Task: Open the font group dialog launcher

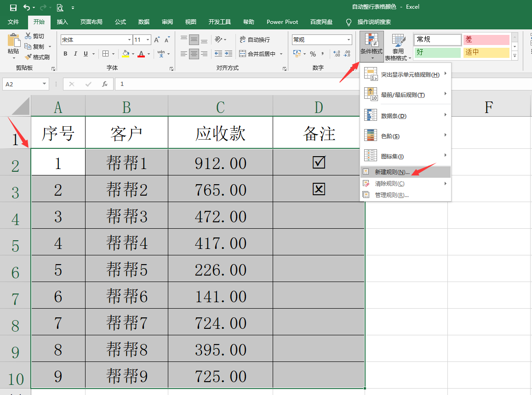Action: (172, 69)
